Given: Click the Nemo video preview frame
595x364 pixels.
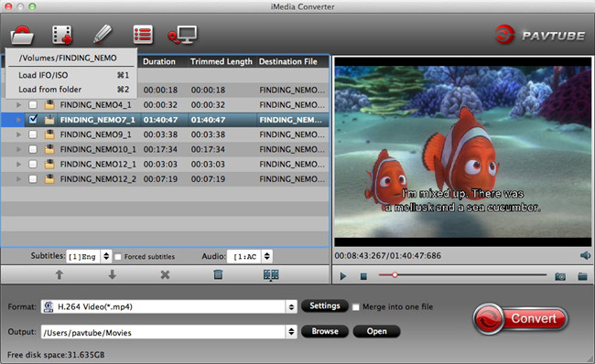Looking at the screenshot, I should click(x=462, y=152).
